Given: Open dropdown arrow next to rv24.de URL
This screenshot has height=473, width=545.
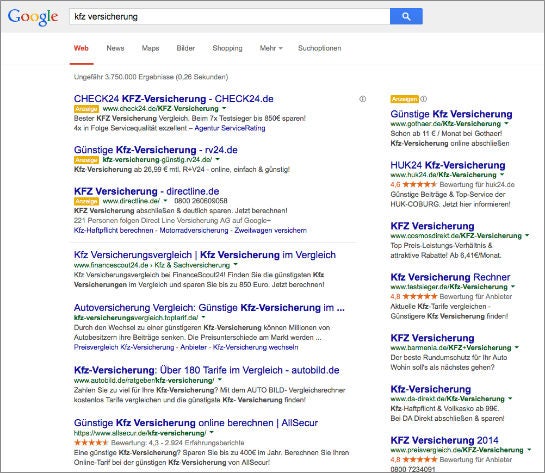Looking at the screenshot, I should click(218, 160).
